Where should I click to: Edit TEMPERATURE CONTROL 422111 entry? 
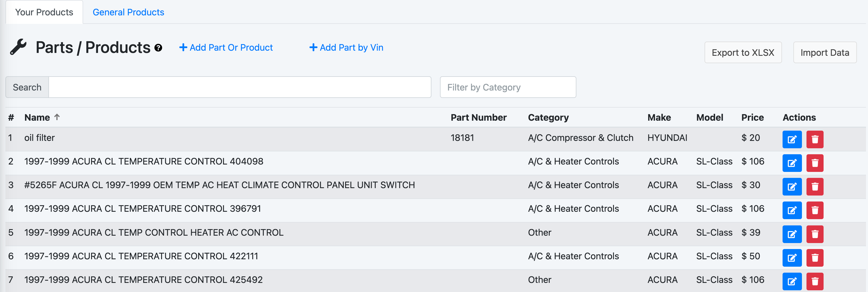pyautogui.click(x=792, y=258)
